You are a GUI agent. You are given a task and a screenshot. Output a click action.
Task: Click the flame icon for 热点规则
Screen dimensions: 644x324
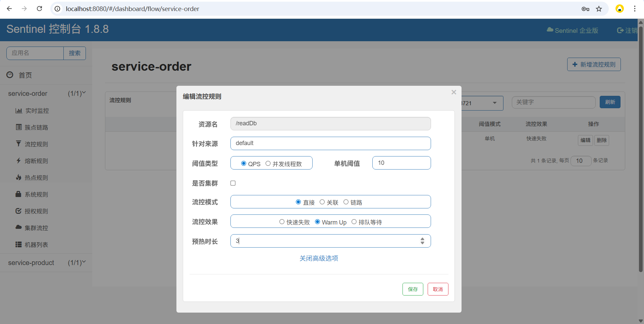click(x=19, y=177)
